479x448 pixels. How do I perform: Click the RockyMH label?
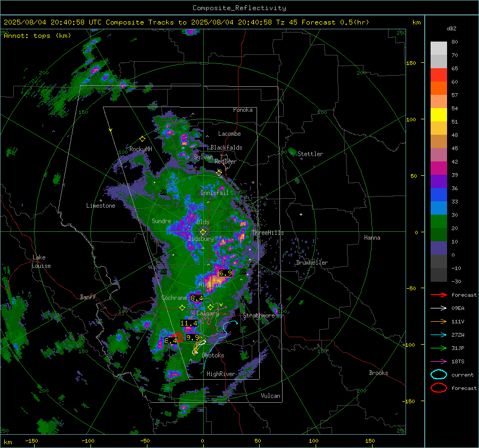tap(141, 149)
